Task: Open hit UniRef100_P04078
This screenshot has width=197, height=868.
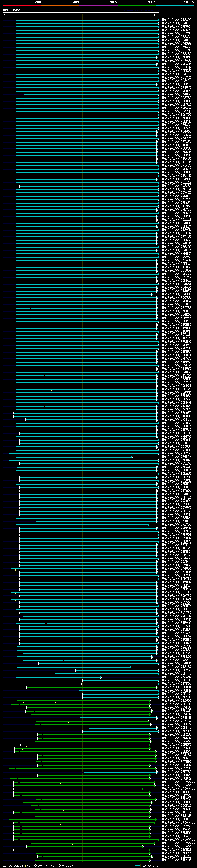Action: pos(176,40)
